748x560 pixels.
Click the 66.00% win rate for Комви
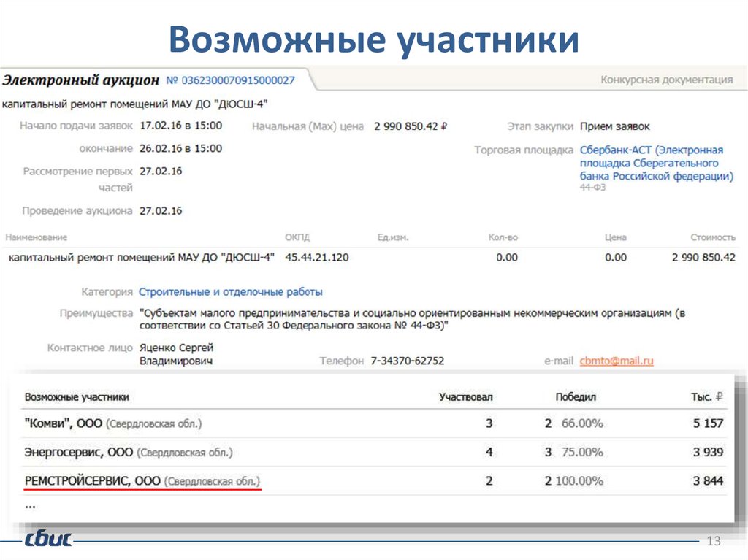[x=582, y=423]
